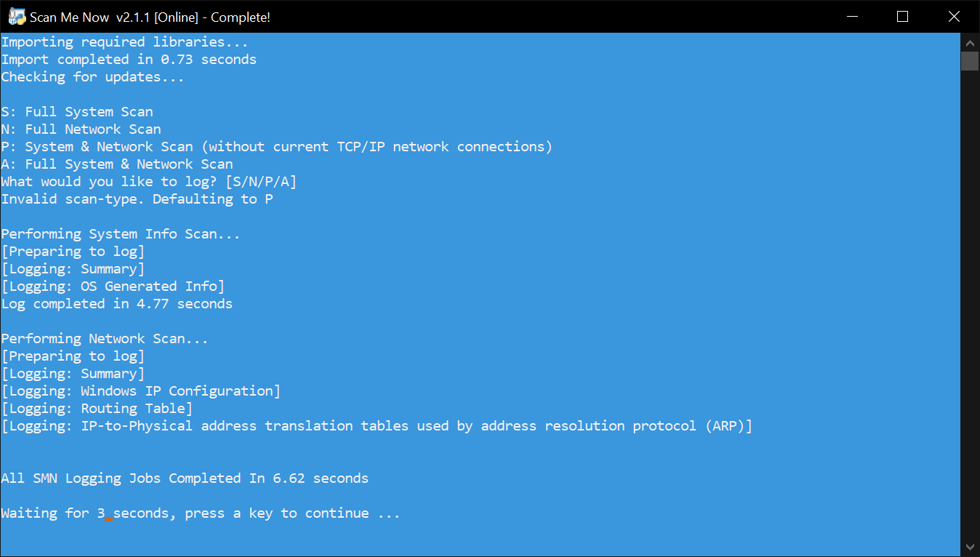Screen dimensions: 980x557
Task: Click the 'S: Full System Scan' line
Action: (77, 112)
